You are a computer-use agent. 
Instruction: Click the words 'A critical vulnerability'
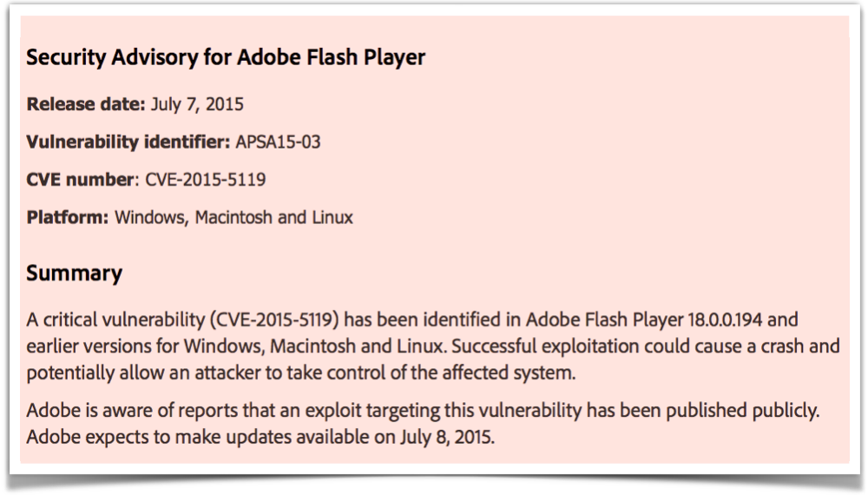click(x=115, y=320)
